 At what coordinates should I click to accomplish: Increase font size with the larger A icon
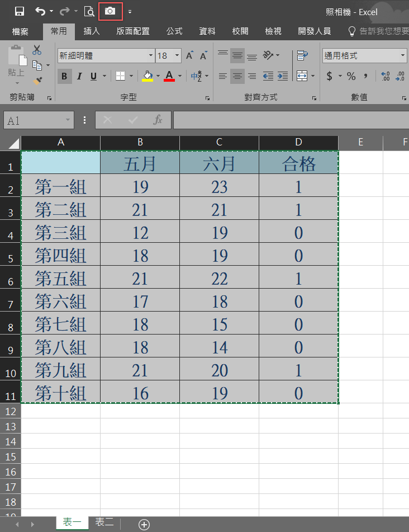(x=190, y=56)
